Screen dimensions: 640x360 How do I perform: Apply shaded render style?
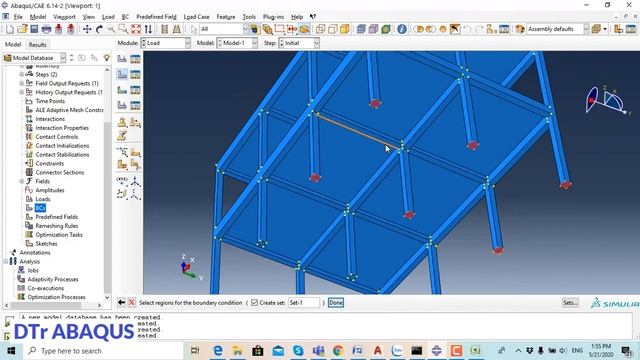[x=345, y=29]
